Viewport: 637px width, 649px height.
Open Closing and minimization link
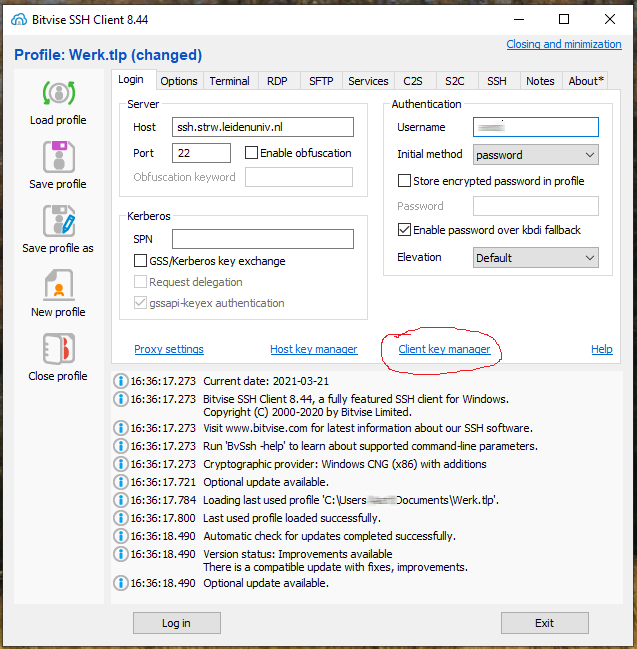pyautogui.click(x=563, y=44)
